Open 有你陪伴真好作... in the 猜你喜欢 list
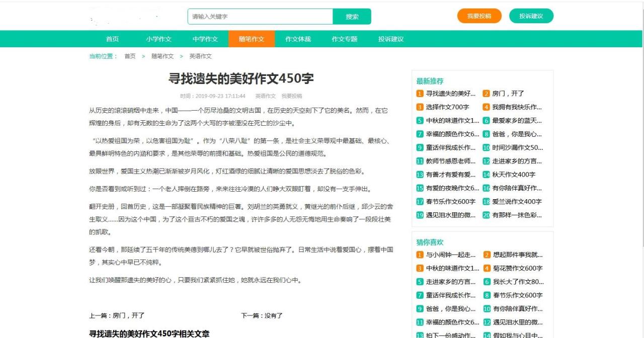 [517, 309]
